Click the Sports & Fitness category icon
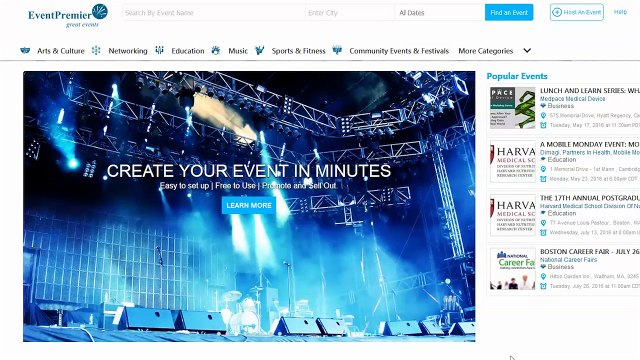 coord(259,50)
